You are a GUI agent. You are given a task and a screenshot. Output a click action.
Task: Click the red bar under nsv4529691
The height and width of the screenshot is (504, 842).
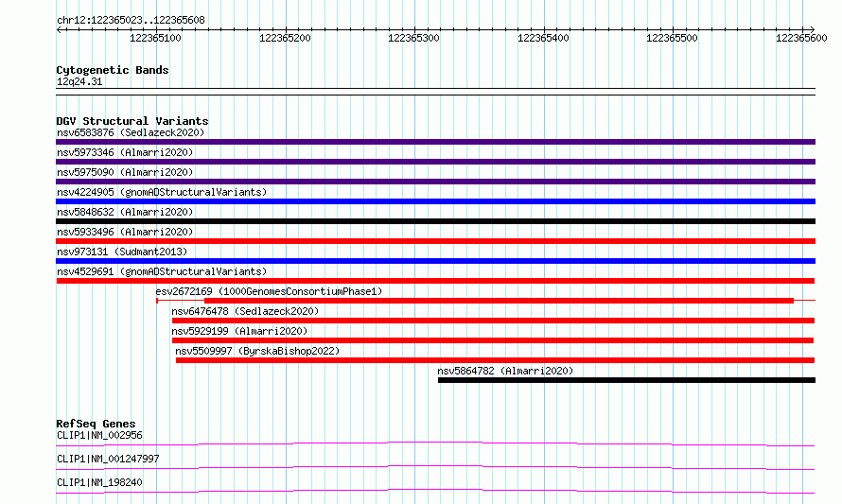click(x=435, y=281)
